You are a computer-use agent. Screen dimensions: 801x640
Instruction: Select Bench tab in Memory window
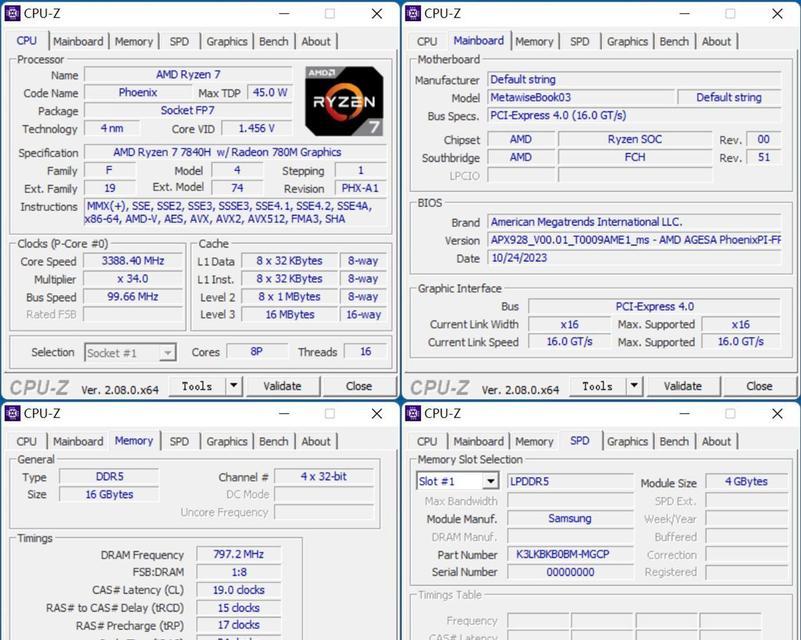(x=273, y=441)
